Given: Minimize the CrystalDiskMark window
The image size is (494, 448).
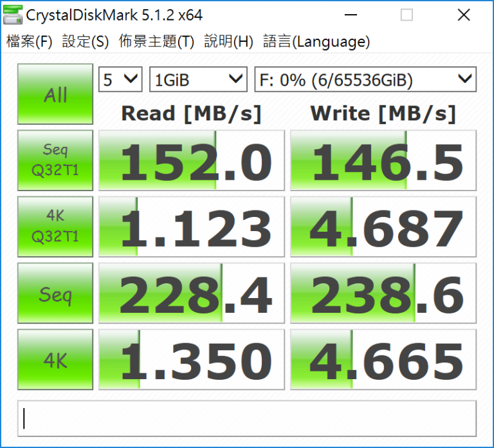Looking at the screenshot, I should [351, 15].
